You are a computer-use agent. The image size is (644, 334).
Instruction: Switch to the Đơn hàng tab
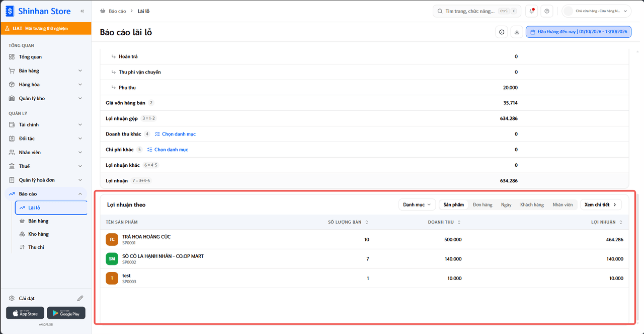coord(483,205)
